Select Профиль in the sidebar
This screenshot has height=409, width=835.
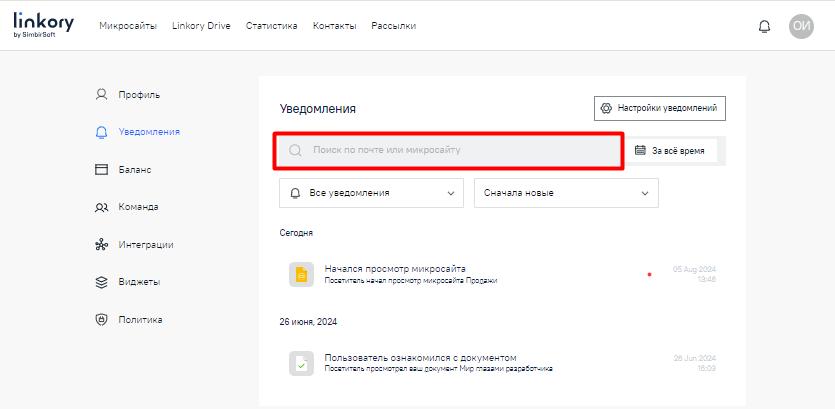(x=139, y=95)
